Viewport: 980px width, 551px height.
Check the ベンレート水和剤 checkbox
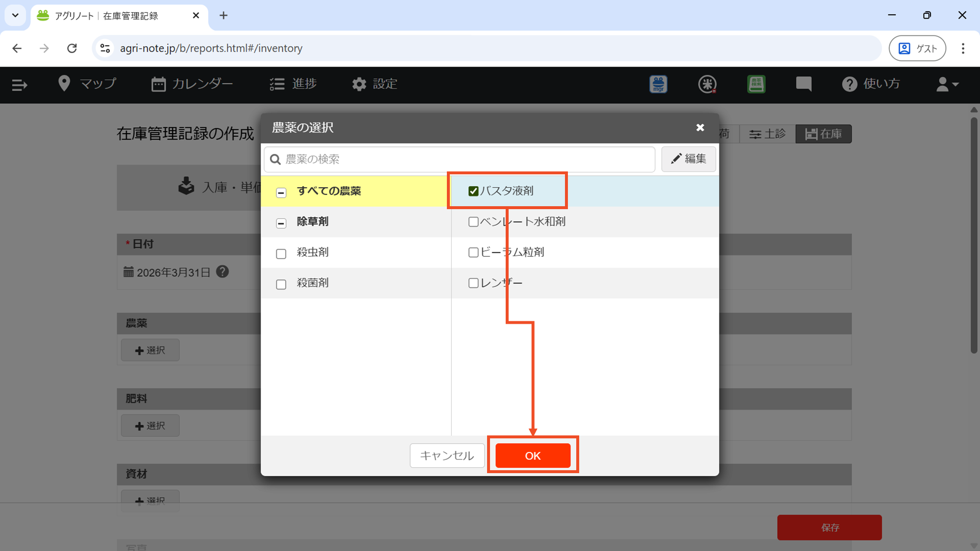coord(473,222)
